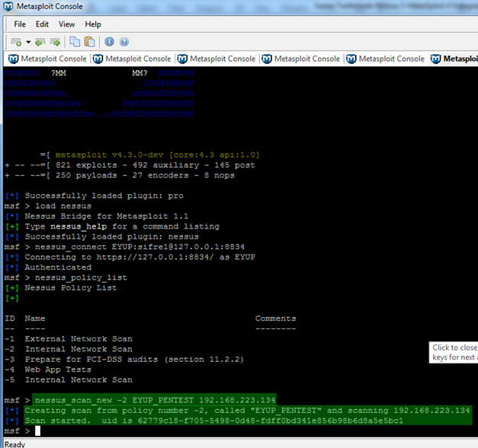478x448 pixels.
Task: Go to previous console with left green arrow
Action: point(40,42)
